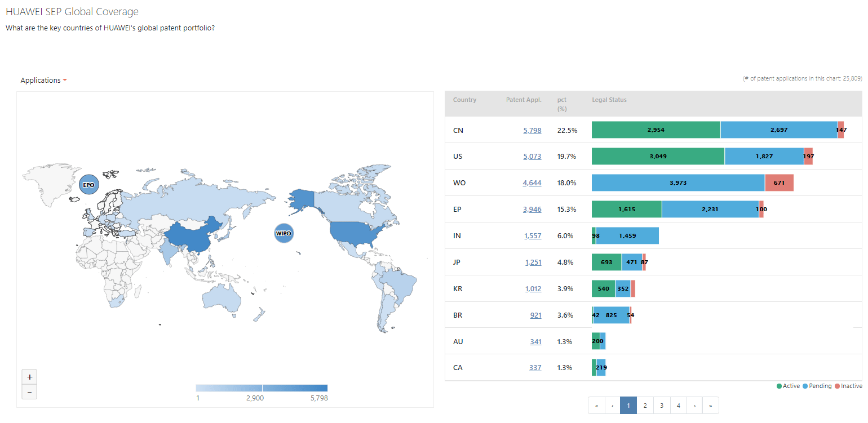Go to first page with double-left arrow
This screenshot has width=868, height=423.
tap(596, 406)
